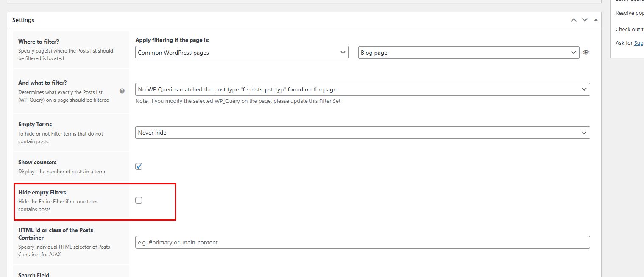
Task: Open the Never hide dropdown
Action: (362, 133)
